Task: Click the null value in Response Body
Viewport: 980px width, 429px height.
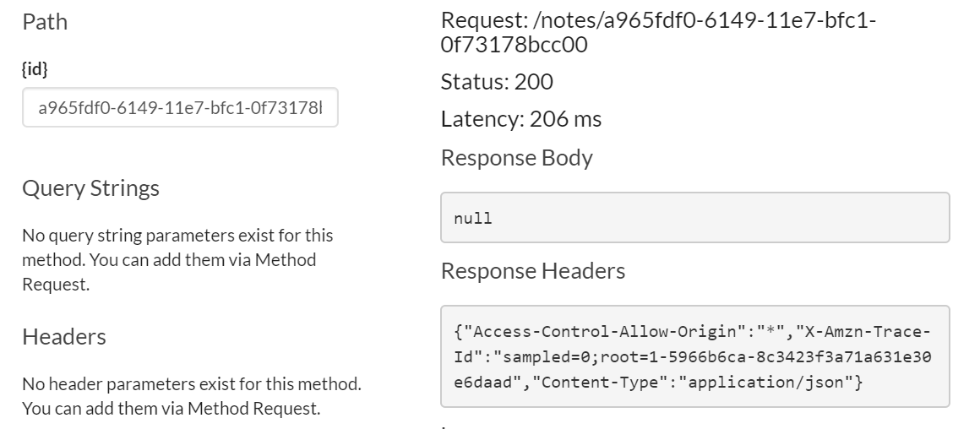Action: point(473,218)
